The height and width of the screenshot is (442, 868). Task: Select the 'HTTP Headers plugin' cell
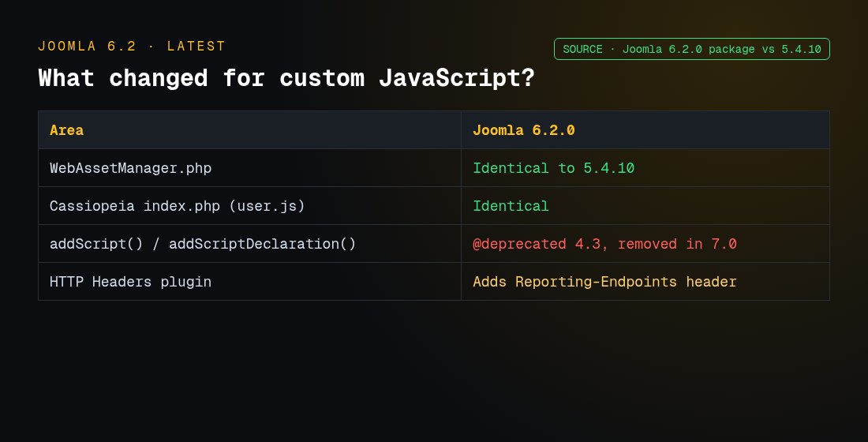(249, 281)
